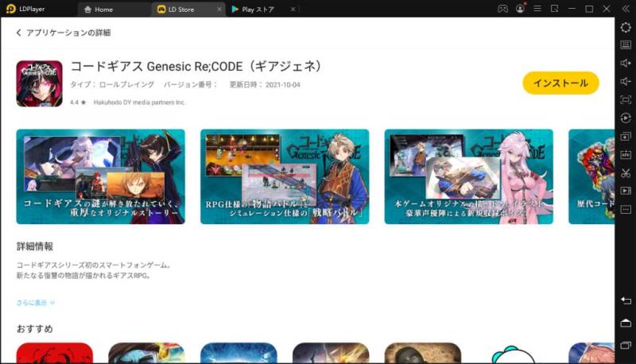Click the Android back arrow icon
The image size is (636, 364).
[x=626, y=300]
